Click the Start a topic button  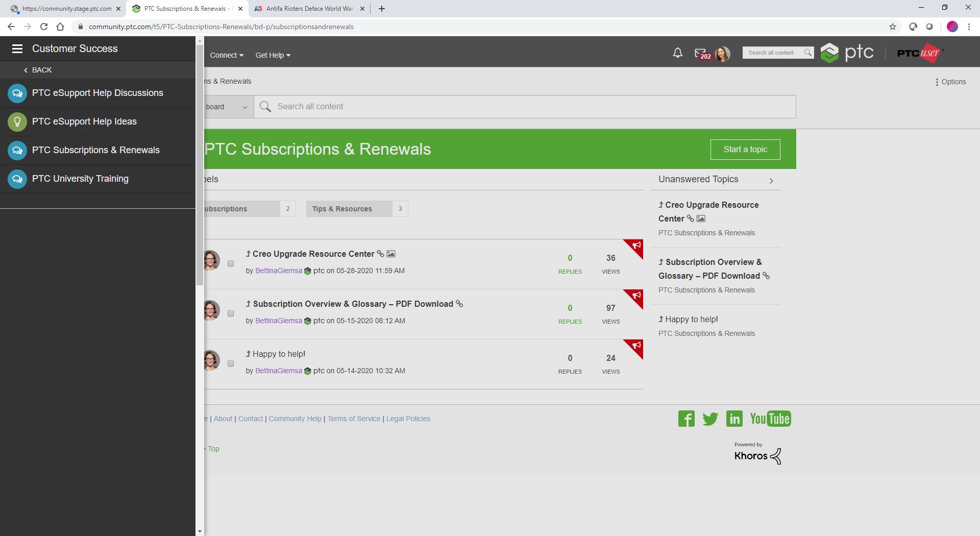pyautogui.click(x=745, y=149)
